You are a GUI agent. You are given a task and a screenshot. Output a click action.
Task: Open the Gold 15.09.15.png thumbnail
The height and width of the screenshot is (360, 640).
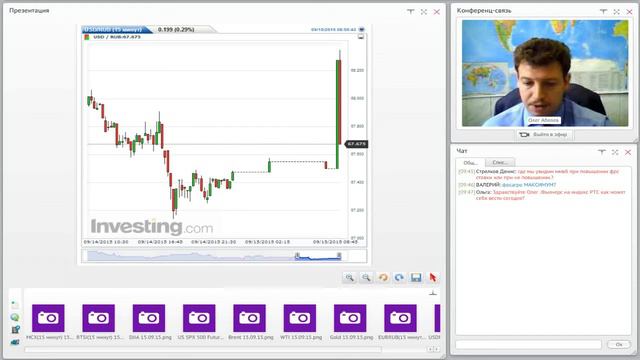[x=350, y=318]
